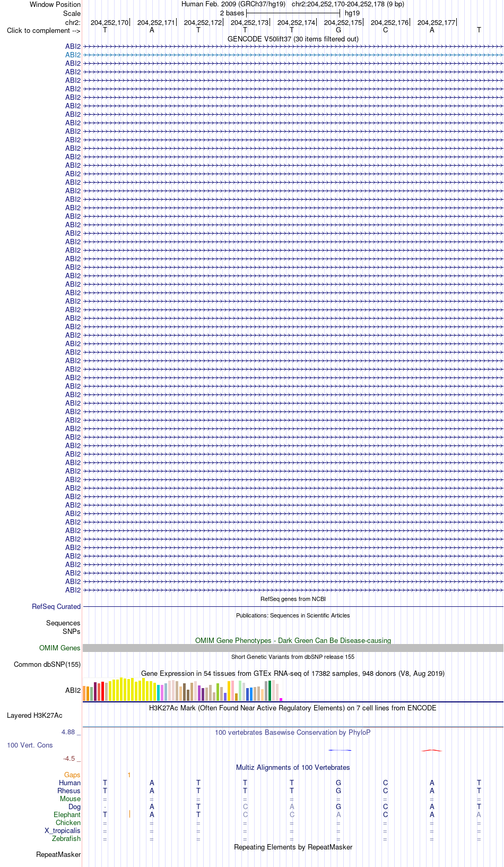504x867 pixels.
Task: Click the '2 bases' scale bar label
Action: click(232, 13)
